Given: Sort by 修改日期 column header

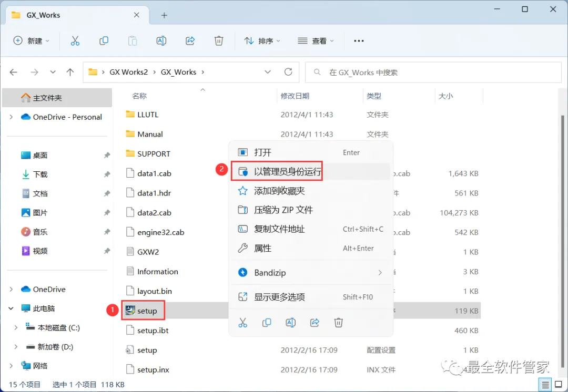Looking at the screenshot, I should (x=295, y=96).
